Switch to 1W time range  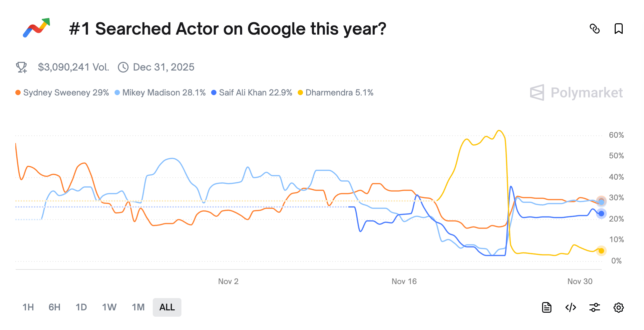coord(109,307)
